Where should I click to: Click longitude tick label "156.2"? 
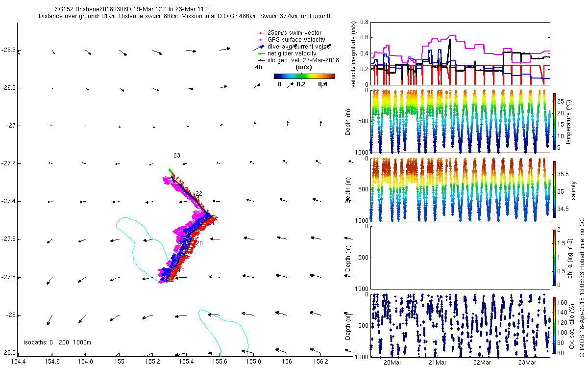click(320, 362)
